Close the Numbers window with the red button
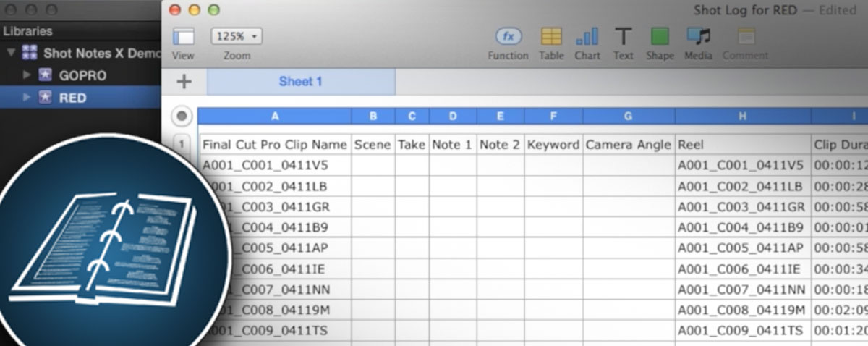 point(176,10)
